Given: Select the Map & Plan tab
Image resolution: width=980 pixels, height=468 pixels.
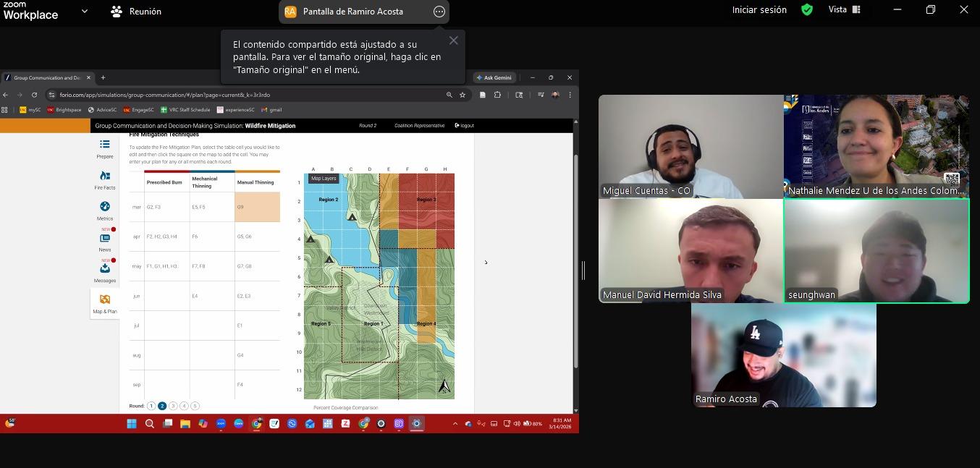Looking at the screenshot, I should (x=105, y=304).
